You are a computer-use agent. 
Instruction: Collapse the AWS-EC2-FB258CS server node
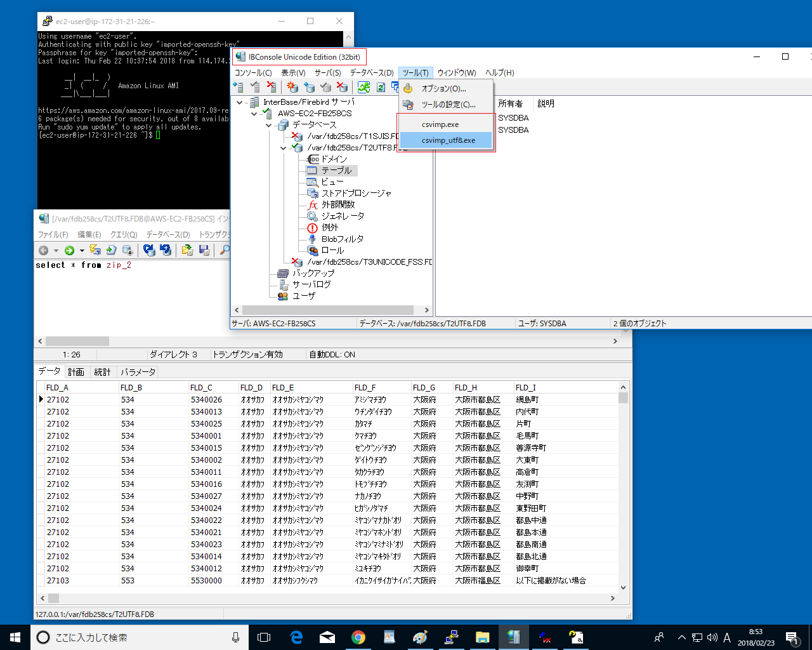click(x=254, y=114)
